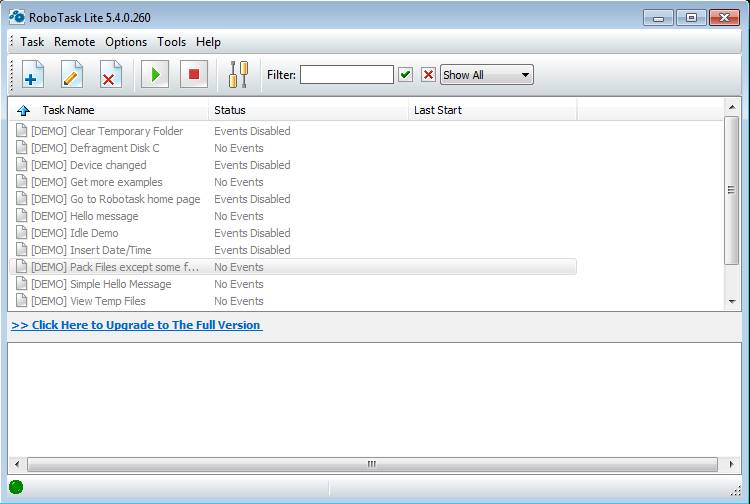Click file icon of Hello message task
The height and width of the screenshot is (504, 750).
22,216
